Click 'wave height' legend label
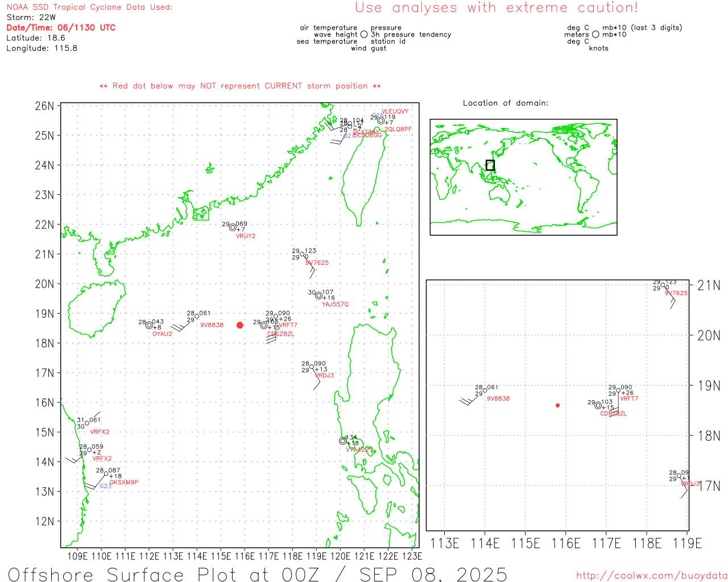The width and height of the screenshot is (728, 582). click(336, 35)
